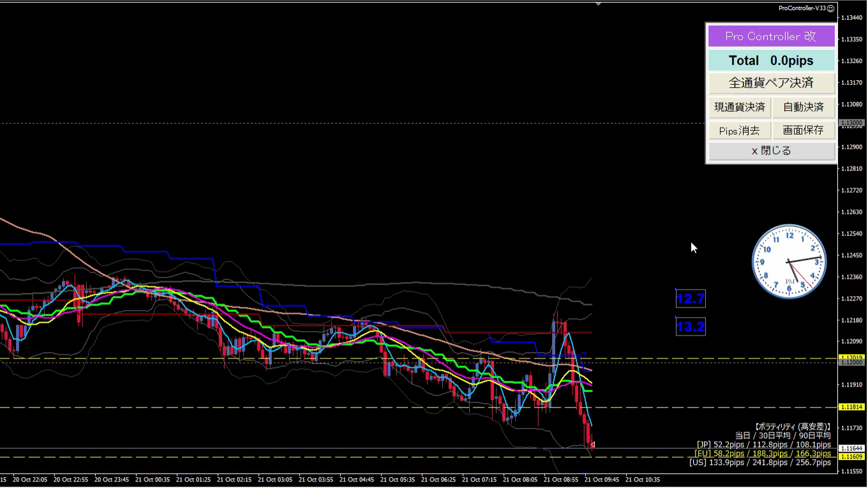The width and height of the screenshot is (868, 488).
Task: Click the yellow 1.12019 price label
Action: pyautogui.click(x=851, y=358)
